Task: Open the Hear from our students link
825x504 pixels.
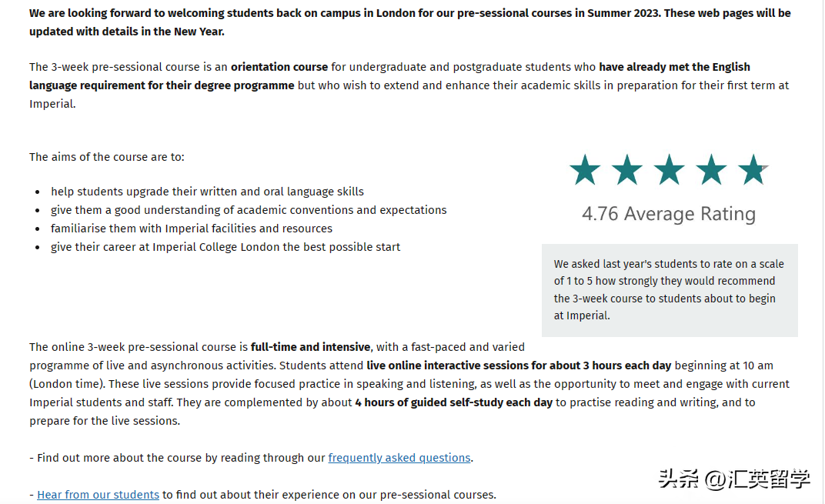Action: coord(98,495)
